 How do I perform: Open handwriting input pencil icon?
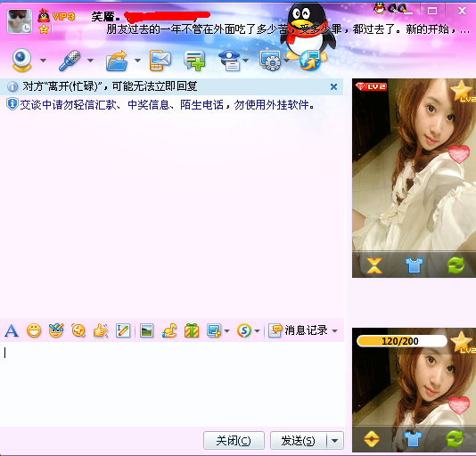point(123,330)
